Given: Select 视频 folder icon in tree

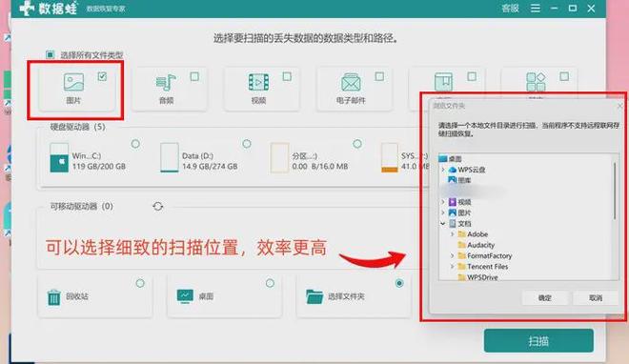Looking at the screenshot, I should click(x=453, y=202).
